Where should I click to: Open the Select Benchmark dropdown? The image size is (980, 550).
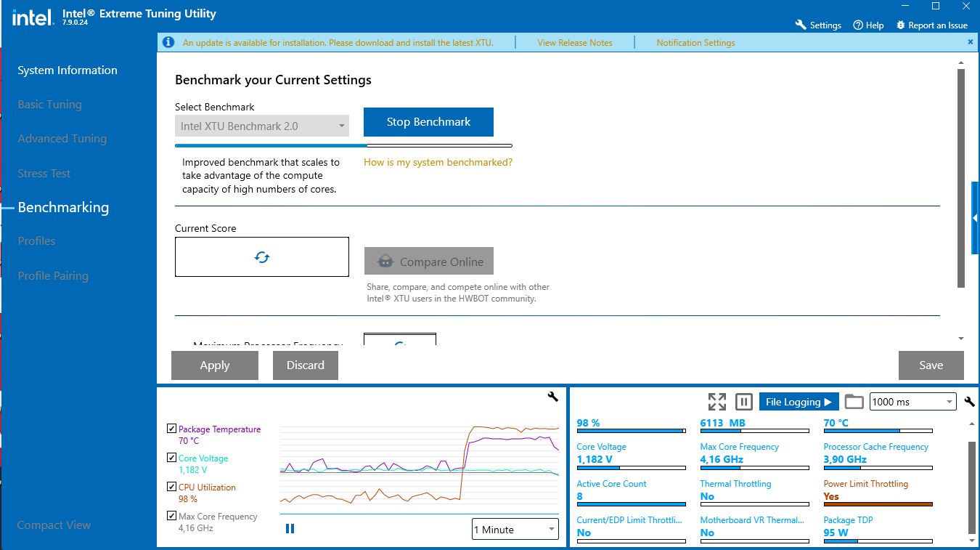click(262, 126)
